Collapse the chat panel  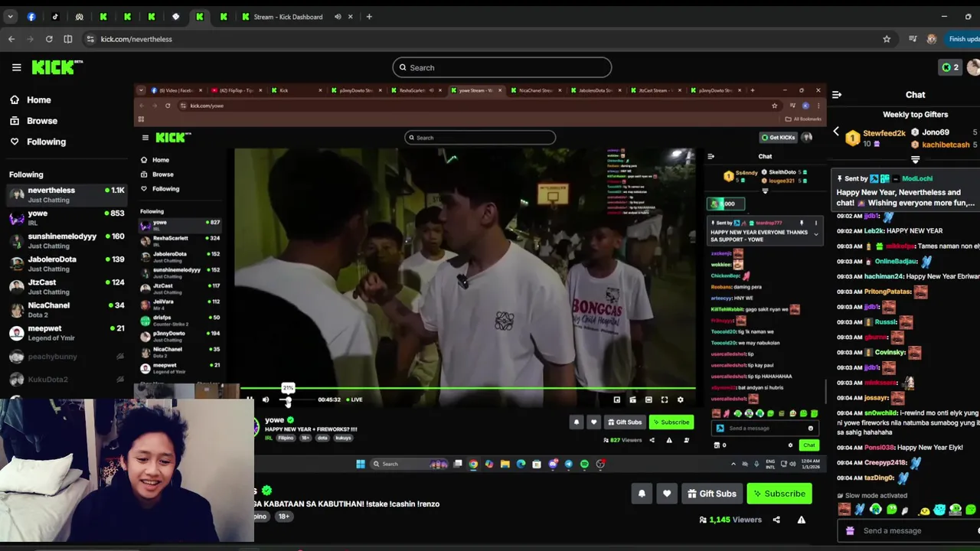click(x=837, y=95)
